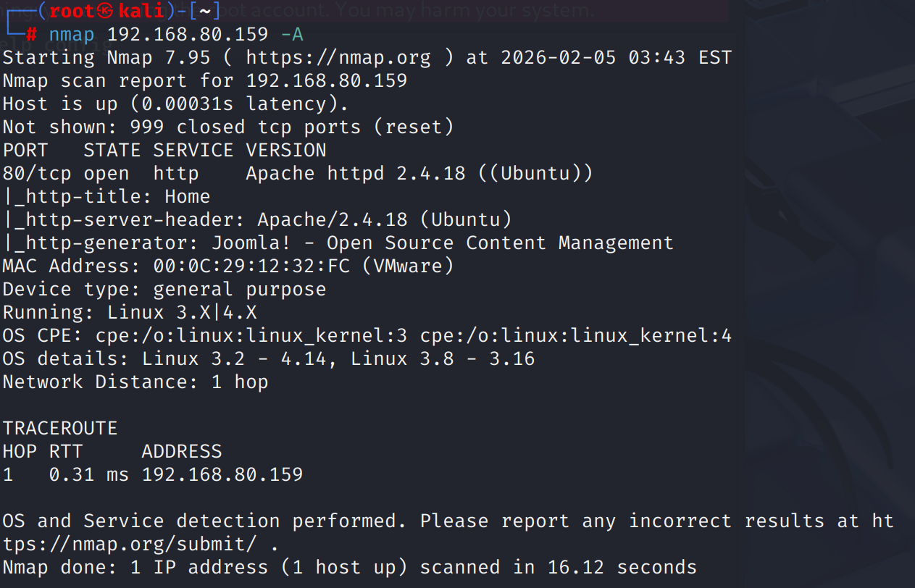Click the '999 closed tcp ports' text

pos(245,127)
